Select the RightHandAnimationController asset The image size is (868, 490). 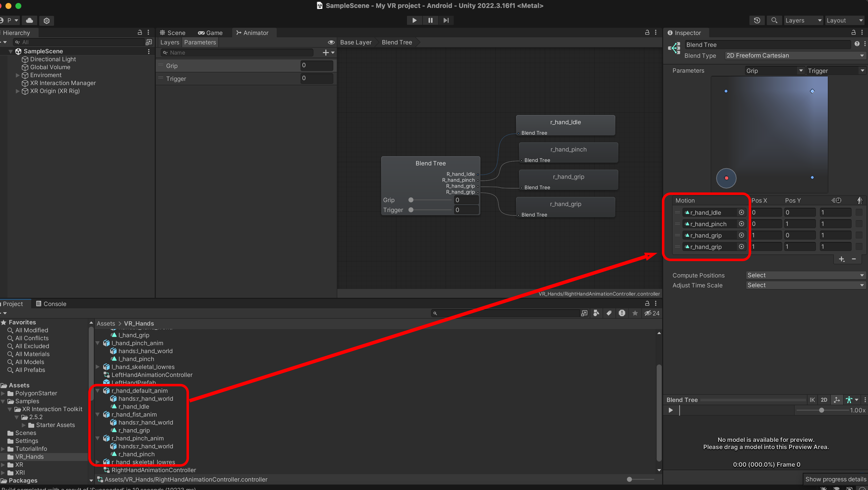tap(153, 470)
